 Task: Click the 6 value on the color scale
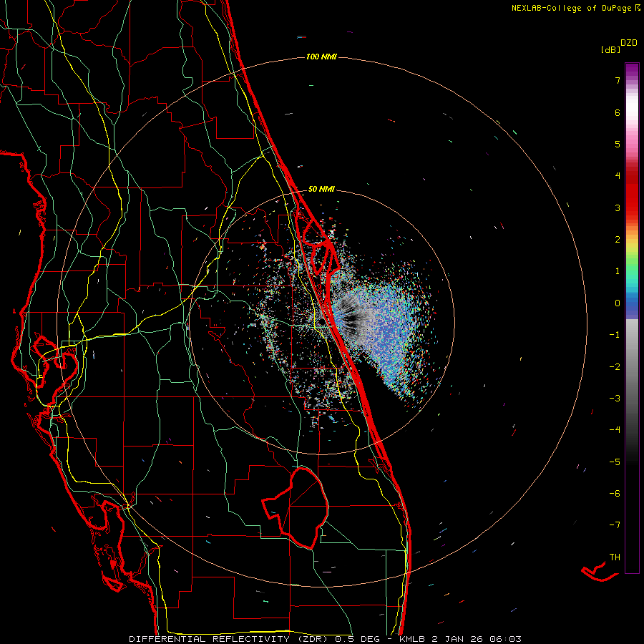618,112
